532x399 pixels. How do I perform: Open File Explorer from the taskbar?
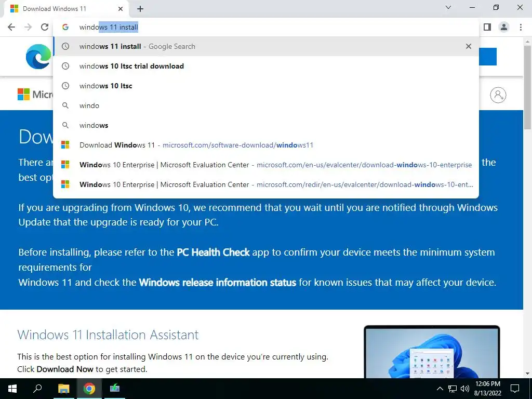point(63,389)
